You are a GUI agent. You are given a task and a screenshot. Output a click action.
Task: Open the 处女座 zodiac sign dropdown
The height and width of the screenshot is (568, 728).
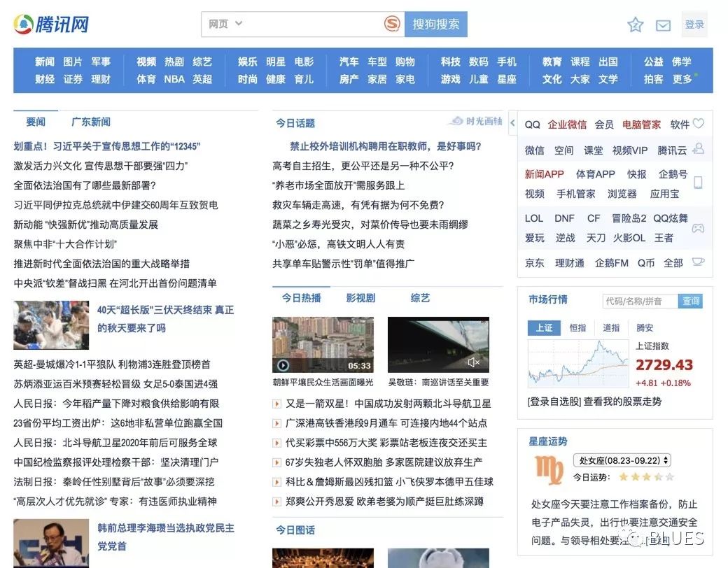[x=622, y=460]
